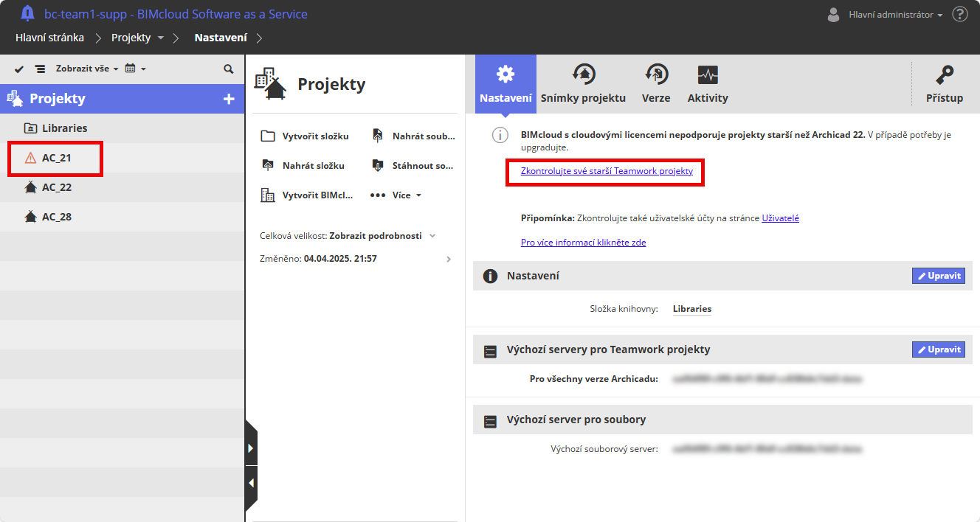980x522 pixels.
Task: Click Výchozí servery pro Teamwork server icon
Action: [490, 352]
